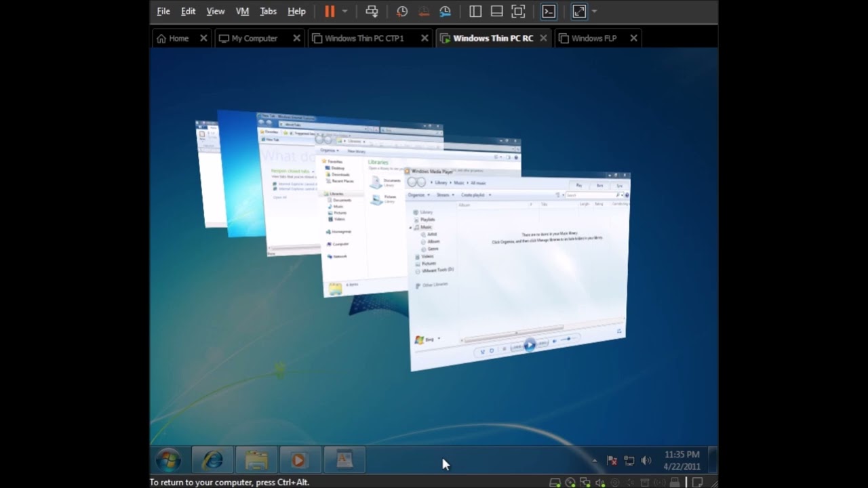Open Windows Explorer from the taskbar
The width and height of the screenshot is (868, 488).
click(x=256, y=460)
